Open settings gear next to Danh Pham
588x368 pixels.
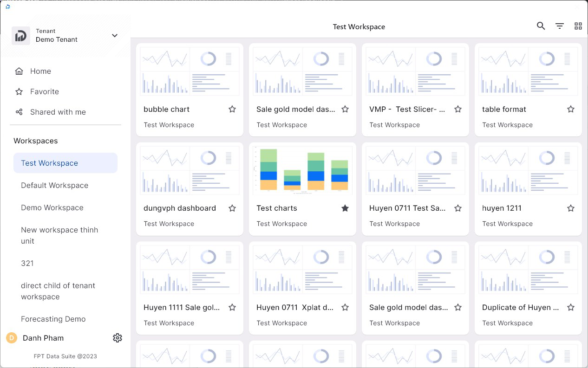[118, 338]
